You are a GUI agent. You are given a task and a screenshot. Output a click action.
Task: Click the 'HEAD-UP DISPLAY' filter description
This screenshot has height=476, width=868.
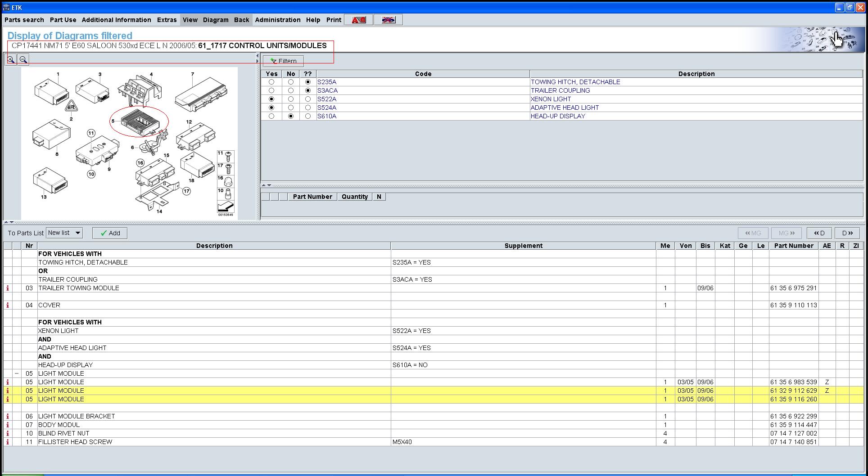[558, 116]
